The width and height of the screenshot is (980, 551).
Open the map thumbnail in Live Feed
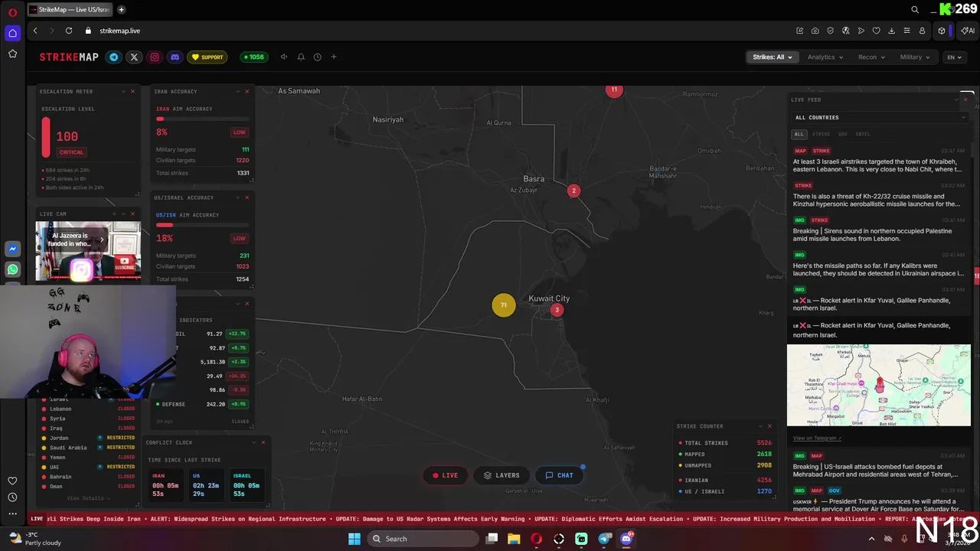879,385
